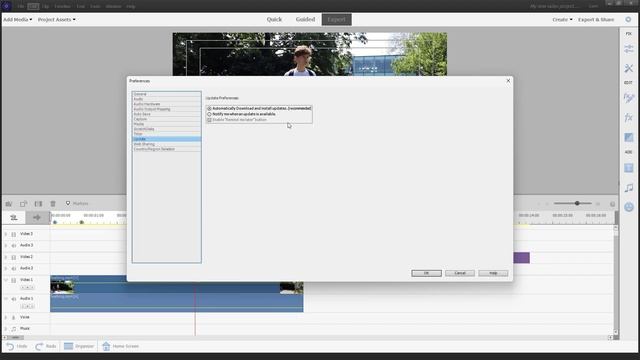Click the green marker on the timeline ruler

click(x=82, y=222)
